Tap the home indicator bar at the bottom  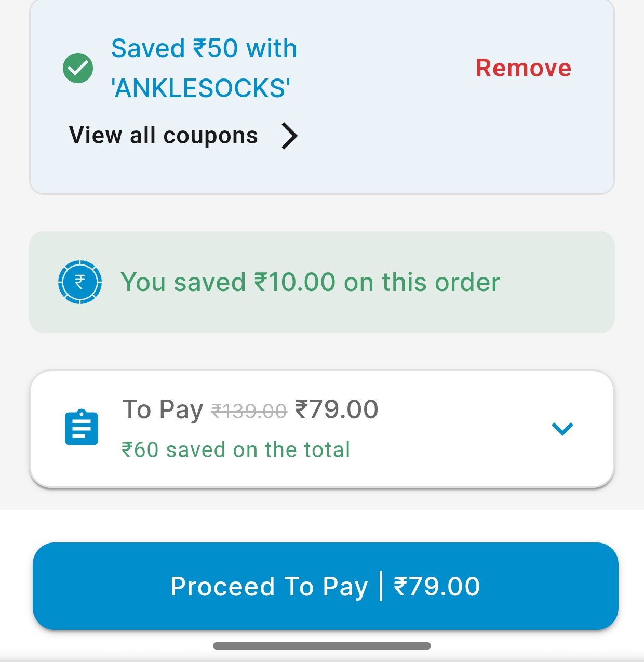tap(322, 646)
